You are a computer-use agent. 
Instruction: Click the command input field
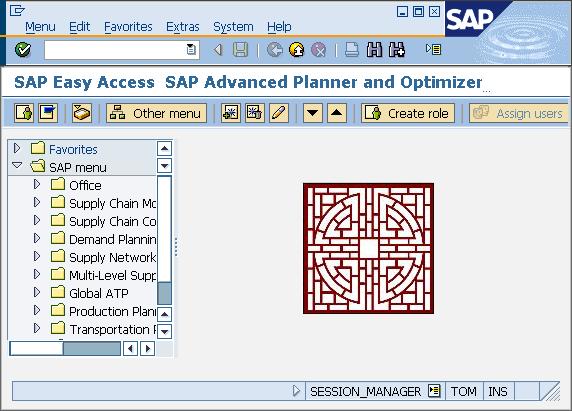pos(122,50)
